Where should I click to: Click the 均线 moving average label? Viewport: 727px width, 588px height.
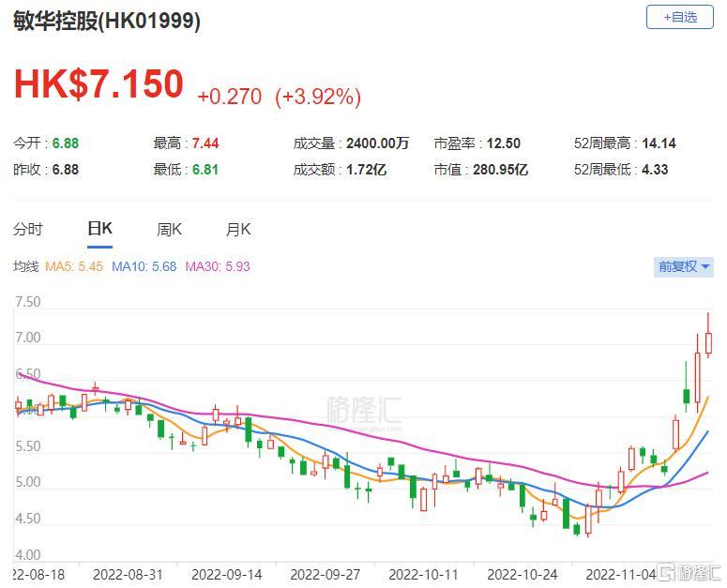coord(26,266)
